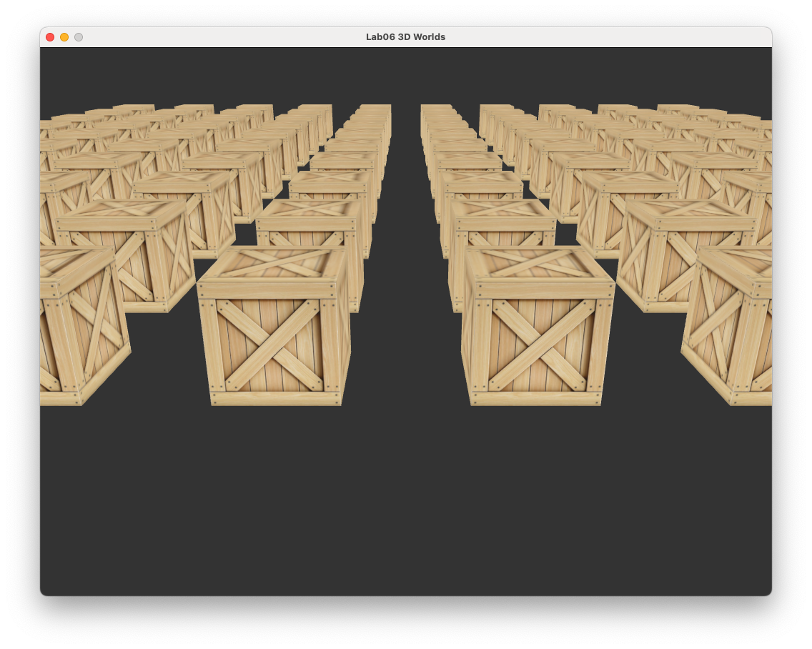Click the empty dark floor below the crates

[406, 497]
